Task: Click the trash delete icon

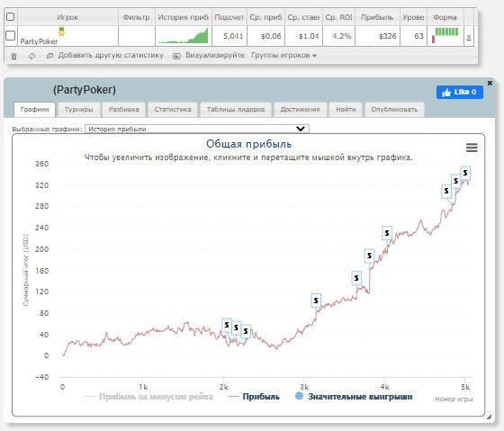Action: [13, 57]
